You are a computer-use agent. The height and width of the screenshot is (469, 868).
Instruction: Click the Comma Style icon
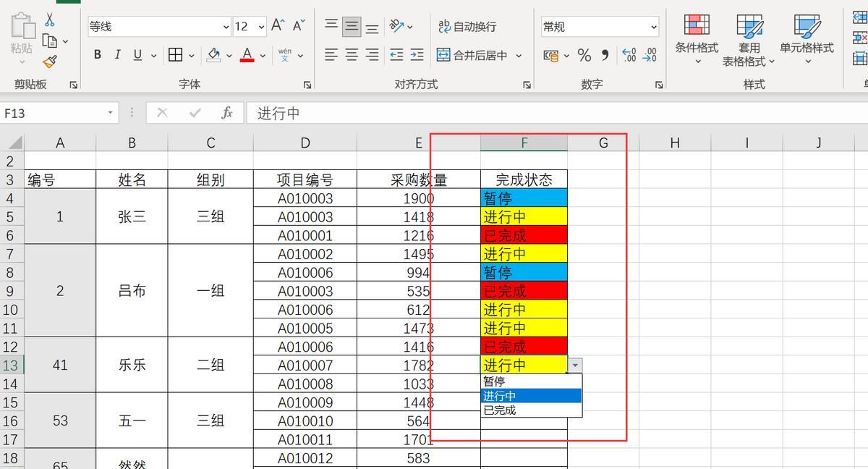point(605,54)
